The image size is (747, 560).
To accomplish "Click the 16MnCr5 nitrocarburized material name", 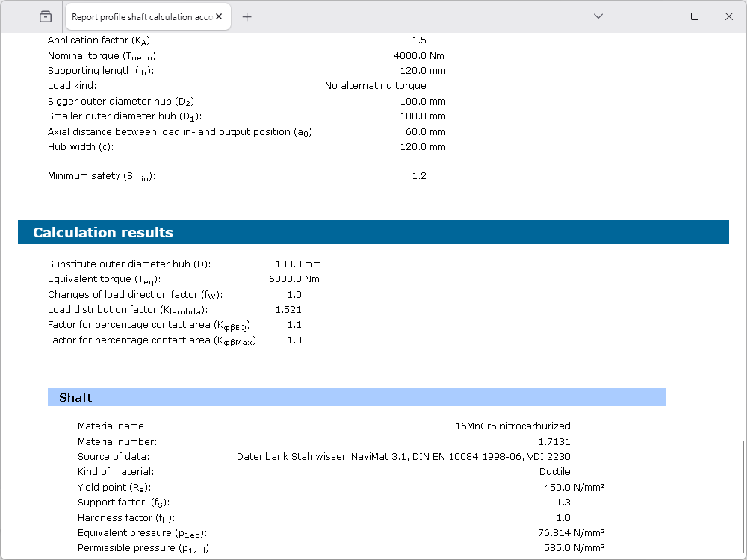I will click(x=512, y=426).
